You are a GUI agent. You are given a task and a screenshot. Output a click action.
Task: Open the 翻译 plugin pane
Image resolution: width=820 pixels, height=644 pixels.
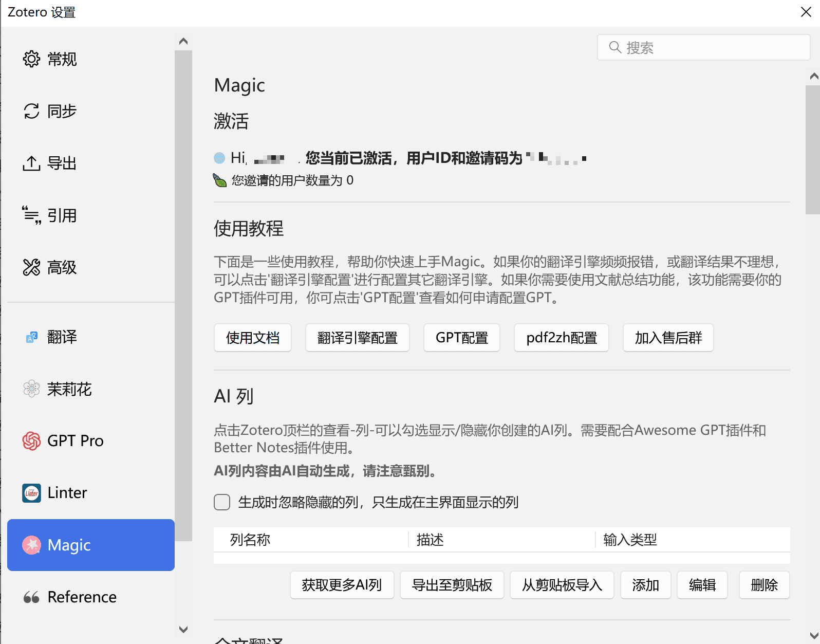[x=91, y=337]
